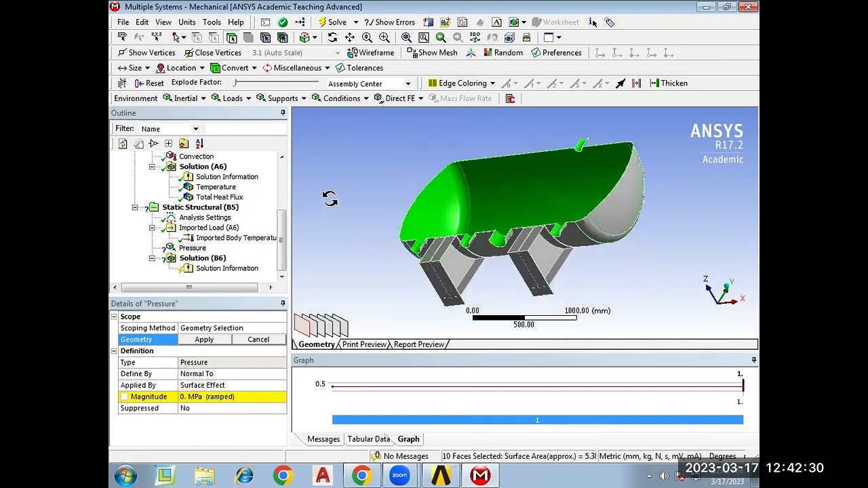Collapse the Imported Load (A6) node

[x=152, y=228]
